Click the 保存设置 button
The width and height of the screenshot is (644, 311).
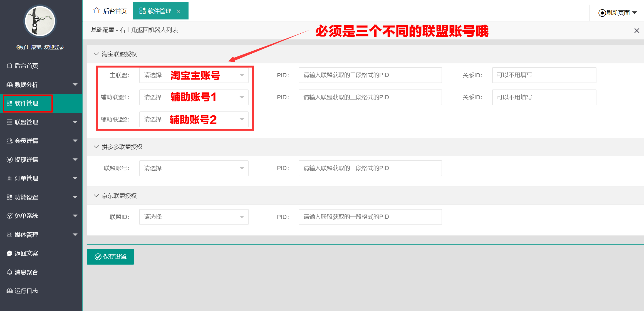point(110,257)
